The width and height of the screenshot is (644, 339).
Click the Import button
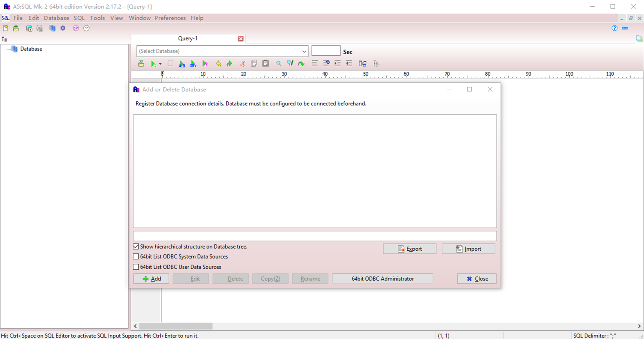(x=468, y=249)
